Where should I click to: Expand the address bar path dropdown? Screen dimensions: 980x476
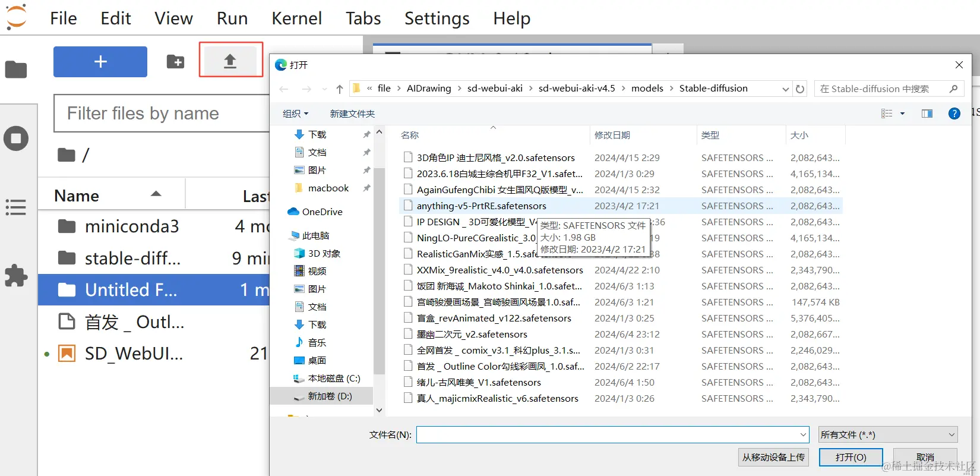pos(785,89)
